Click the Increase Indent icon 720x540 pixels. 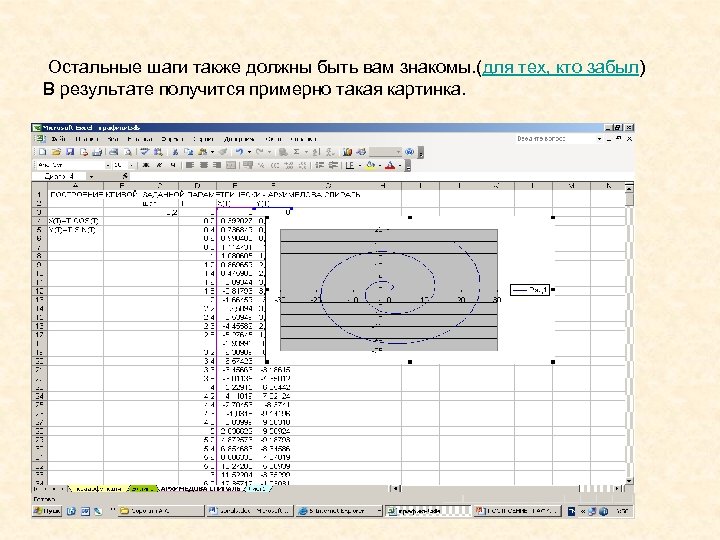(333, 165)
